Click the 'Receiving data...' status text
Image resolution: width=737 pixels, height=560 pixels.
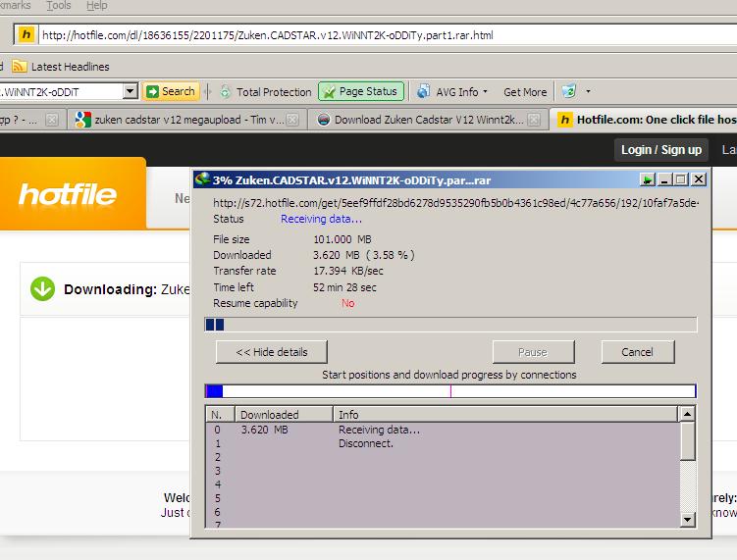(x=321, y=219)
